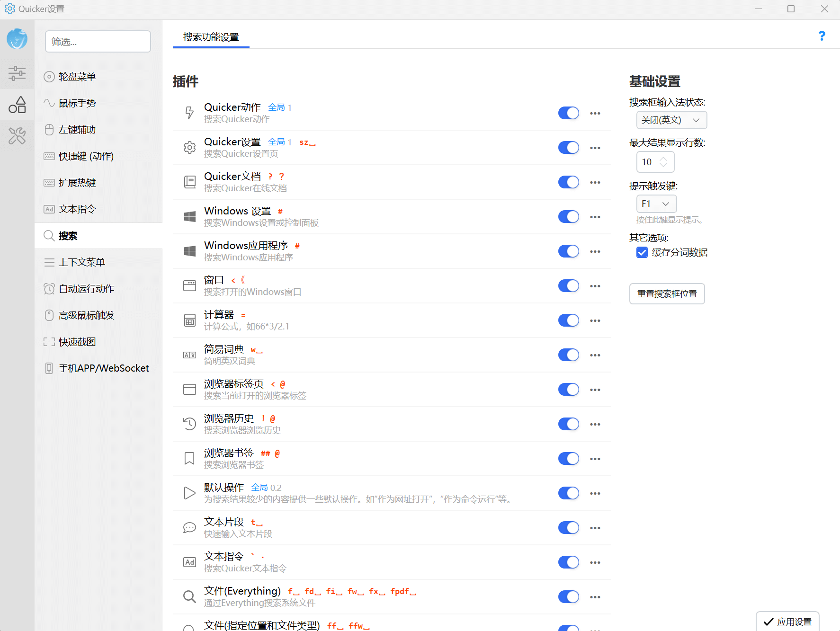840x631 pixels.
Task: Toggle the 文件(Everything) plugin switch
Action: pyautogui.click(x=569, y=597)
